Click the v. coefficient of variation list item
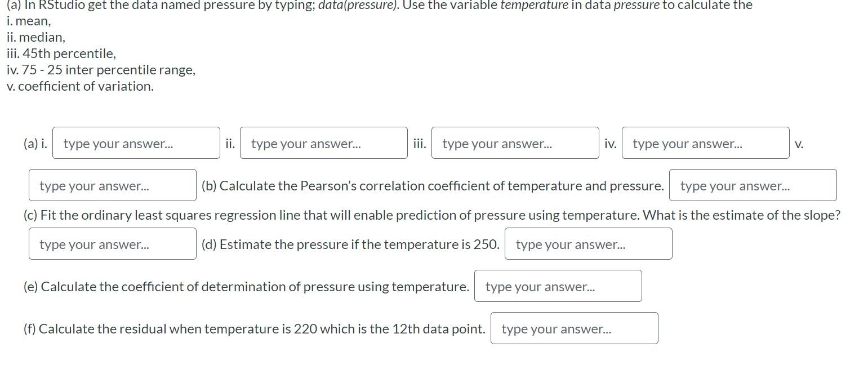The height and width of the screenshot is (365, 868). [79, 86]
